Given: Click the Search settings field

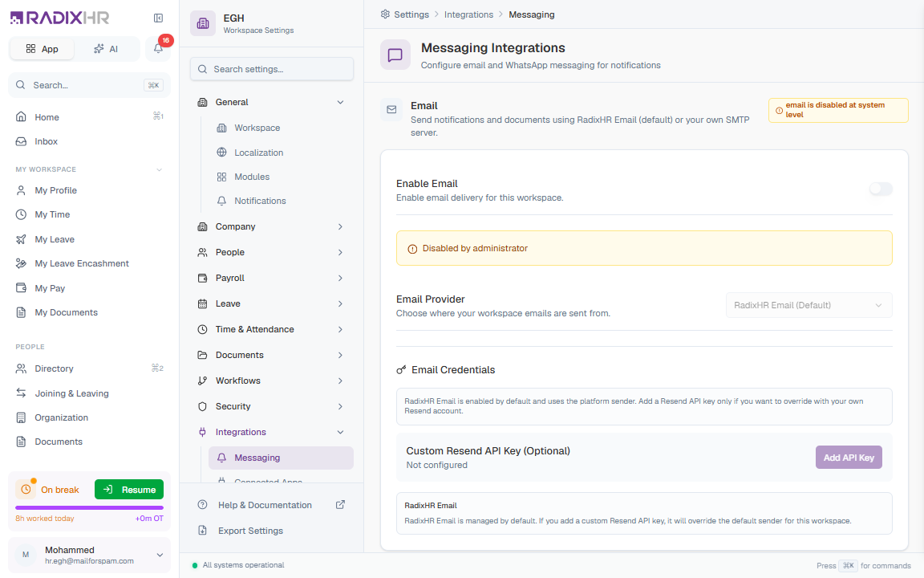Looking at the screenshot, I should click(272, 69).
